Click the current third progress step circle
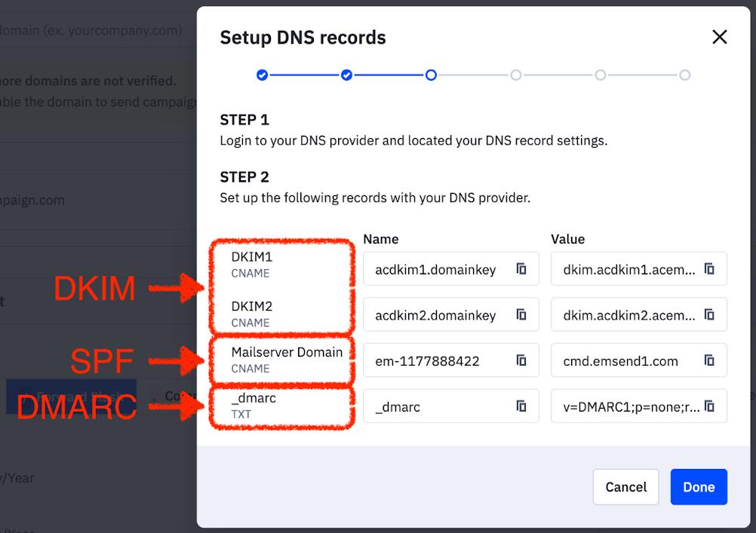The image size is (756, 533). 431,75
